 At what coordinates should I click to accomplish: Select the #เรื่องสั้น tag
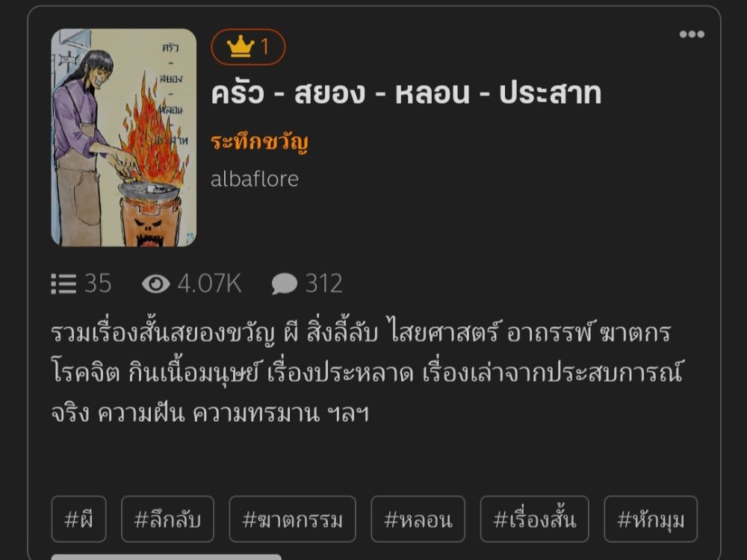(x=535, y=519)
